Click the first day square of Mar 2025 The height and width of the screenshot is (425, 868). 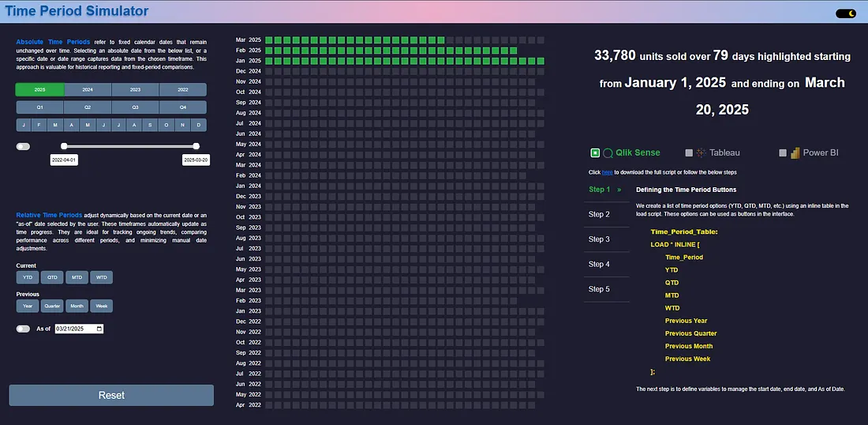(x=269, y=40)
